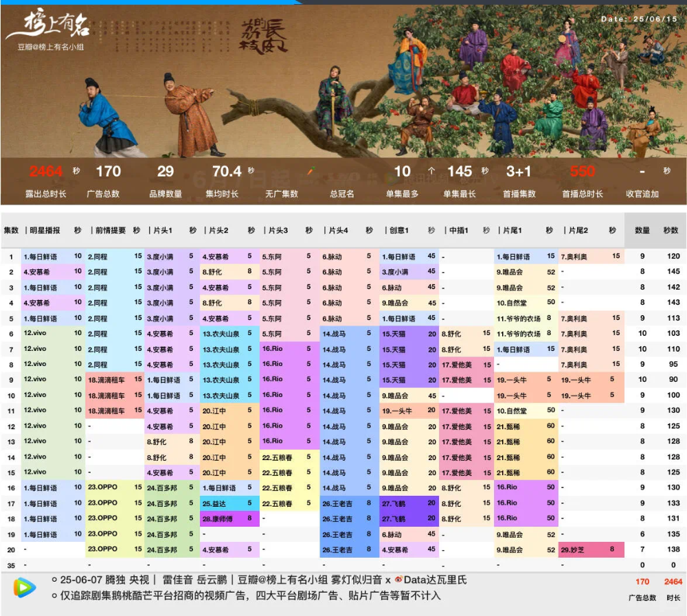Click the 70.4 average duration value
The height and width of the screenshot is (616, 687).
click(x=227, y=171)
